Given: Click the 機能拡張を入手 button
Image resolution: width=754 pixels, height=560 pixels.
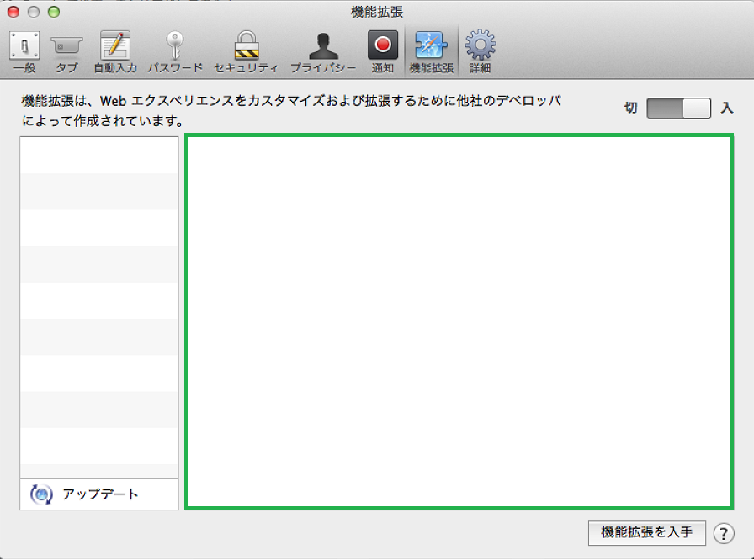Looking at the screenshot, I should [x=646, y=532].
